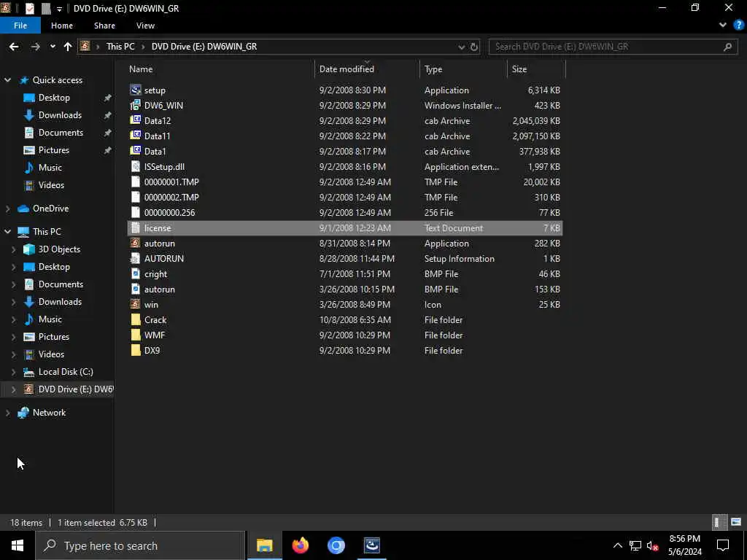Click the cright BMP file icon
Viewport: 747px width, 560px height.
click(x=136, y=274)
